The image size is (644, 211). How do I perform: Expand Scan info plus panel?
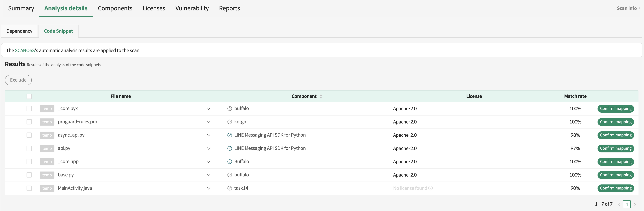point(628,8)
